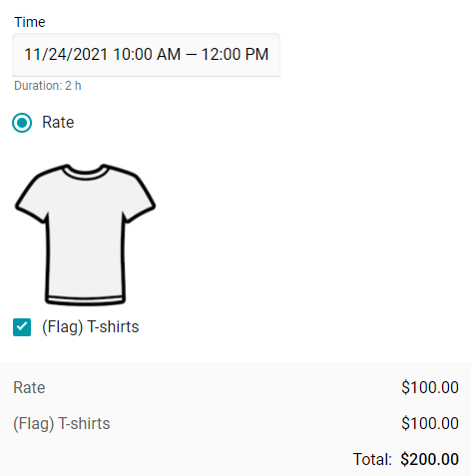The height and width of the screenshot is (476, 471).
Task: Click the 10:00 AM start time
Action: click(147, 54)
